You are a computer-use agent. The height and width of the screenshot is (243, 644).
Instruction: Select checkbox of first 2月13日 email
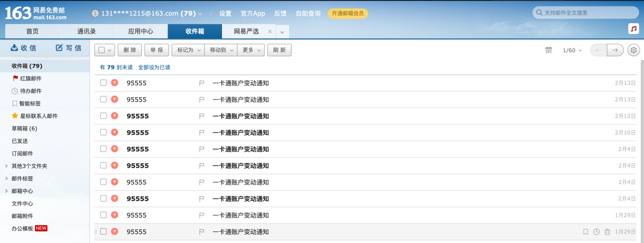click(103, 83)
